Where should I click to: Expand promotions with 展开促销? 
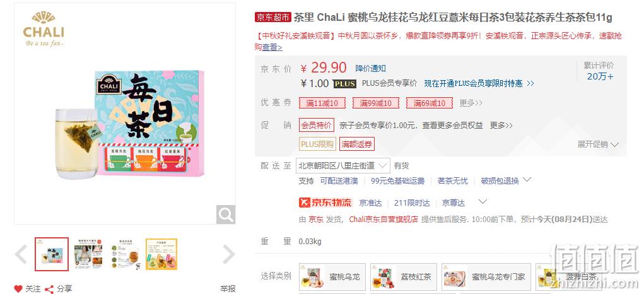tap(597, 144)
